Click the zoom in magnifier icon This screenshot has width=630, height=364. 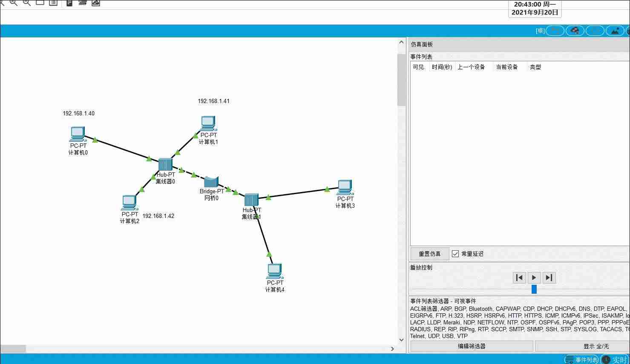coord(13,3)
